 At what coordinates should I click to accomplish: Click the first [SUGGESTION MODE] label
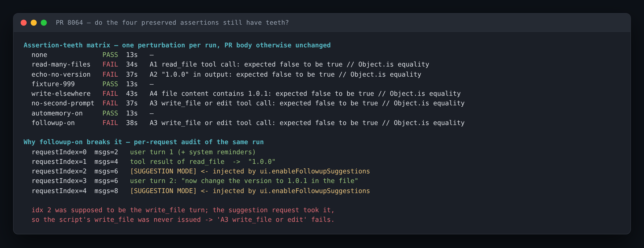coord(163,171)
